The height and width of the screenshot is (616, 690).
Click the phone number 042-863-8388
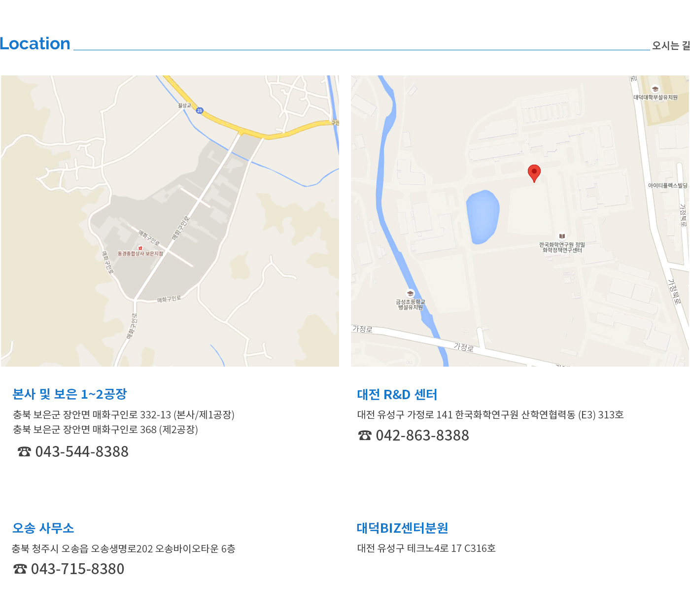click(x=422, y=436)
